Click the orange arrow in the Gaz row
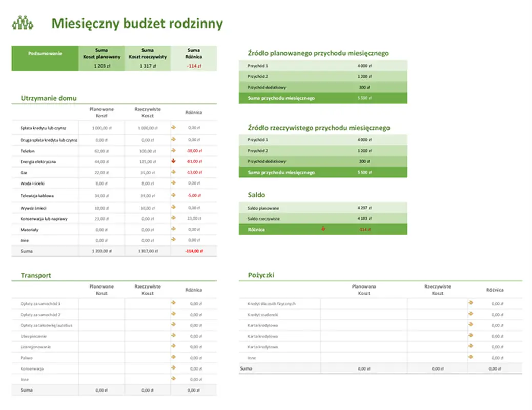This screenshot has width=532, height=410. click(173, 172)
